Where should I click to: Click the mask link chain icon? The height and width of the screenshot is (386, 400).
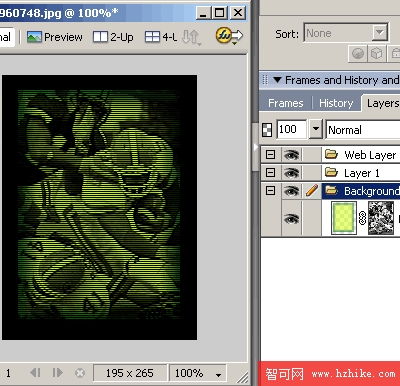point(362,218)
